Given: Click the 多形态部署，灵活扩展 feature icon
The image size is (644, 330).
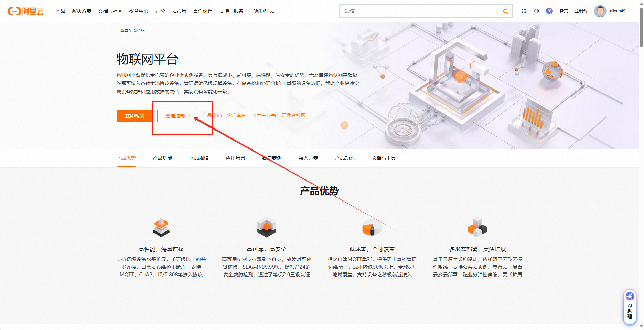Looking at the screenshot, I should pyautogui.click(x=477, y=227).
